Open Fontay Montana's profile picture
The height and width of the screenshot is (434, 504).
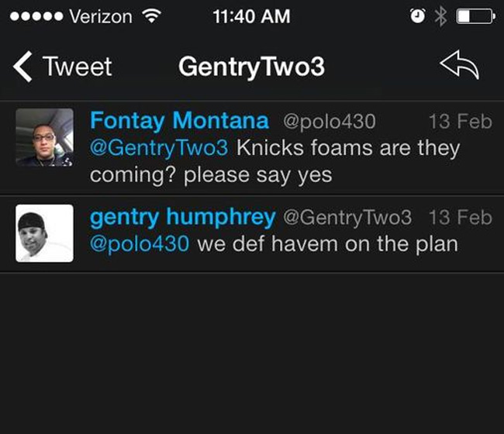[x=44, y=137]
